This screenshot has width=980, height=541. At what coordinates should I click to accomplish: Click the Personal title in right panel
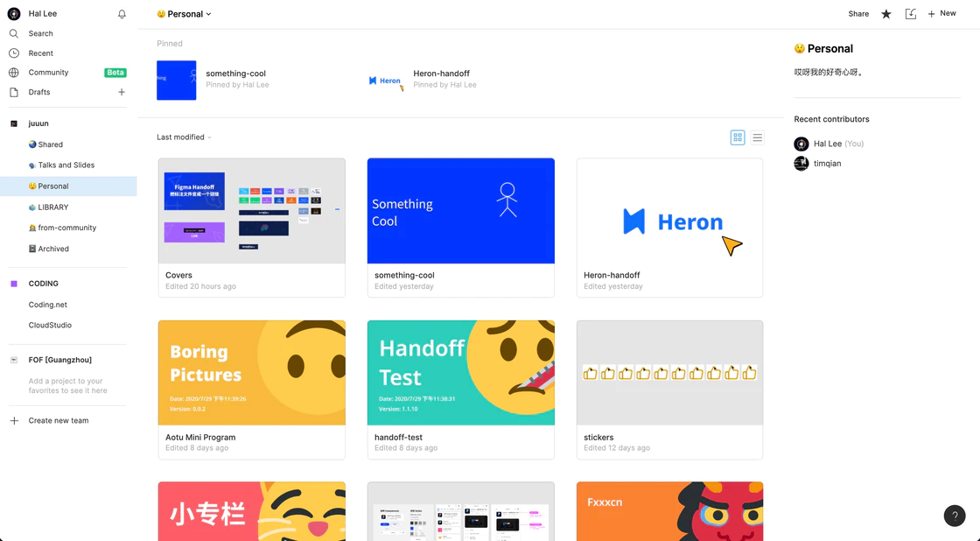(x=823, y=49)
